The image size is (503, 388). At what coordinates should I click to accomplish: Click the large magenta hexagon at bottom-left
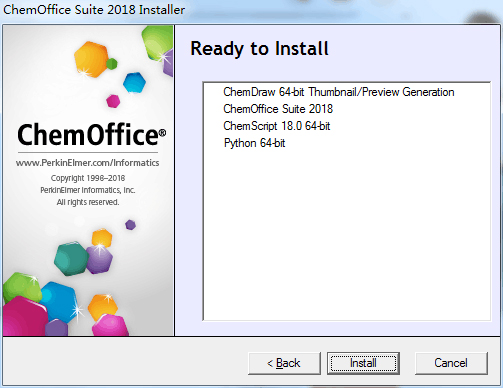point(24,317)
